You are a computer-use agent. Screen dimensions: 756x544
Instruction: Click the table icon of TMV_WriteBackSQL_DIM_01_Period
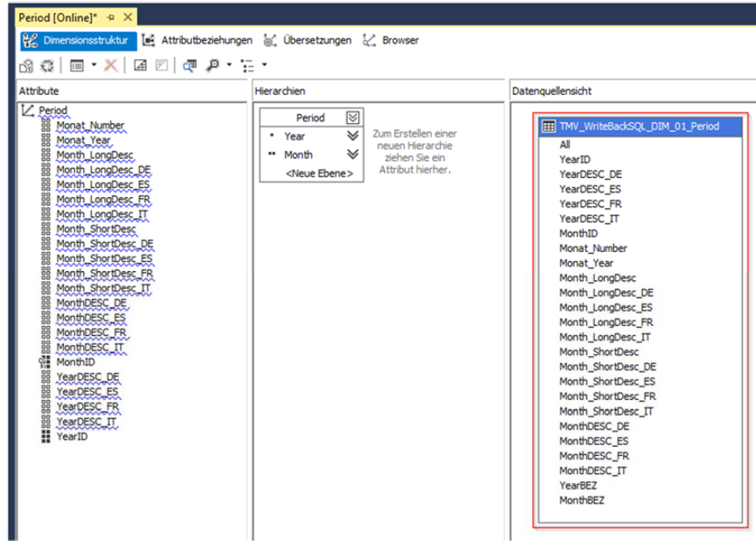pyautogui.click(x=549, y=126)
